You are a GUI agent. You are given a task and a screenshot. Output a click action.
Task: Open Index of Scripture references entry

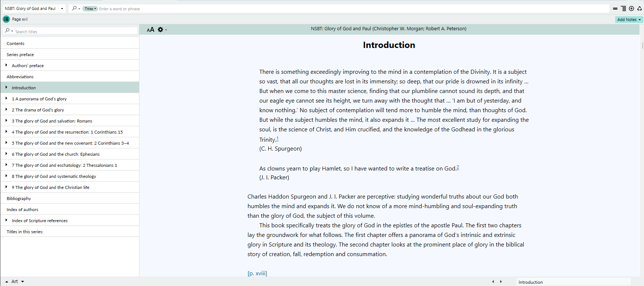[x=70, y=220]
